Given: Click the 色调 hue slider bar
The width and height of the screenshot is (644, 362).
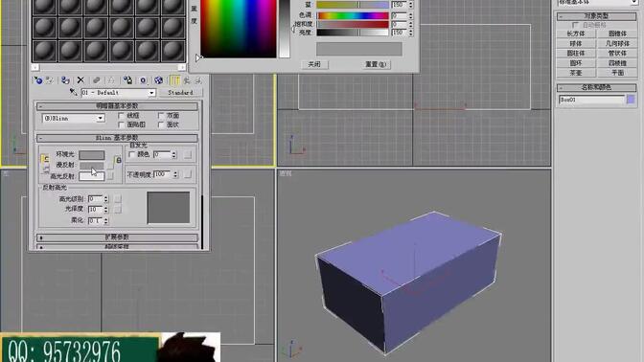Looking at the screenshot, I should coord(353,15).
